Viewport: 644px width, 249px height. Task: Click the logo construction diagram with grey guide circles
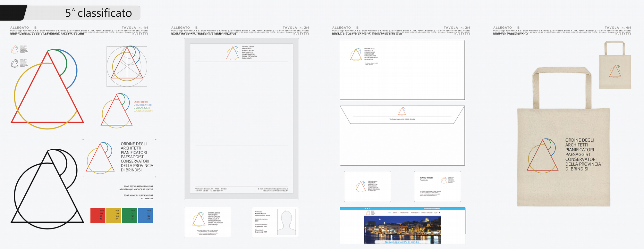(127, 66)
